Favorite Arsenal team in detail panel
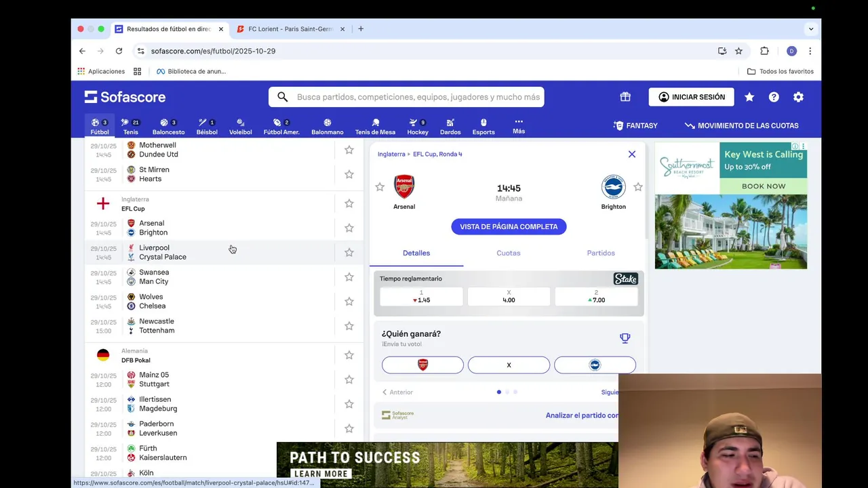Viewport: 868px width, 488px height. 380,187
